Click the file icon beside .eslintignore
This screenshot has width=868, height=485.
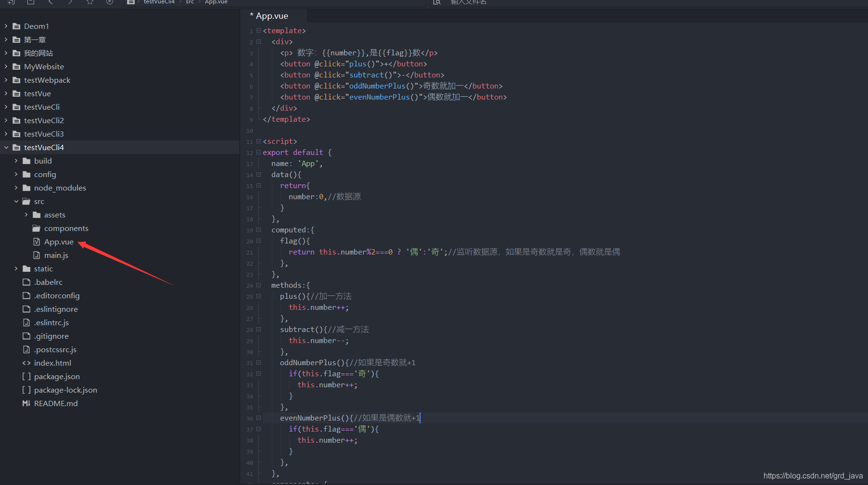pyautogui.click(x=26, y=309)
